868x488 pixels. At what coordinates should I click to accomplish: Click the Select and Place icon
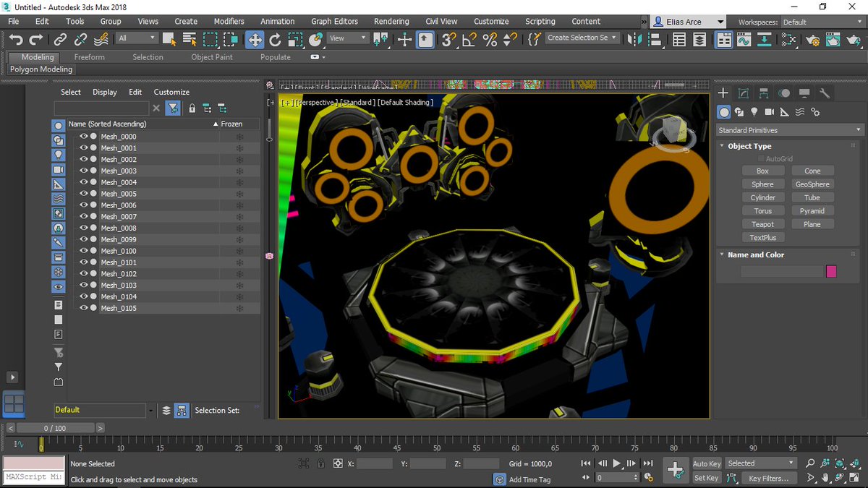(x=315, y=39)
